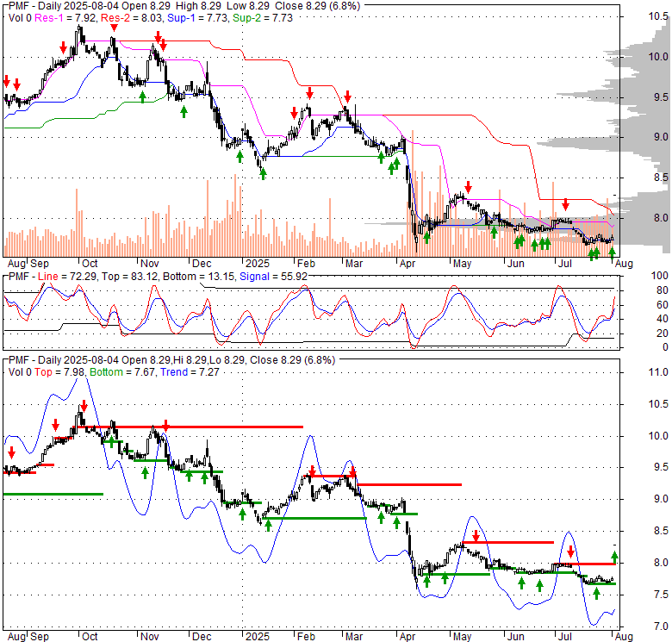Click the 8.5 price label on upper chart

point(661,178)
